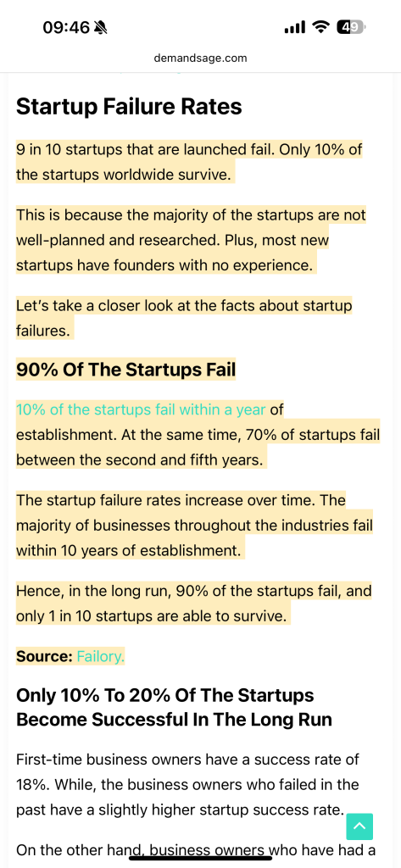Tap the battery level indicator
The image size is (401, 868).
(351, 27)
